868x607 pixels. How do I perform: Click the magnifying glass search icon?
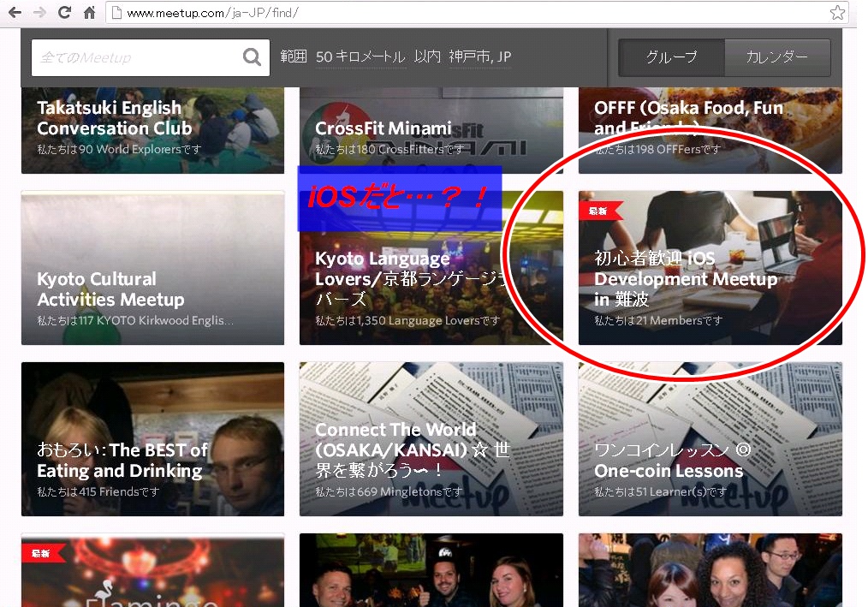click(x=252, y=57)
